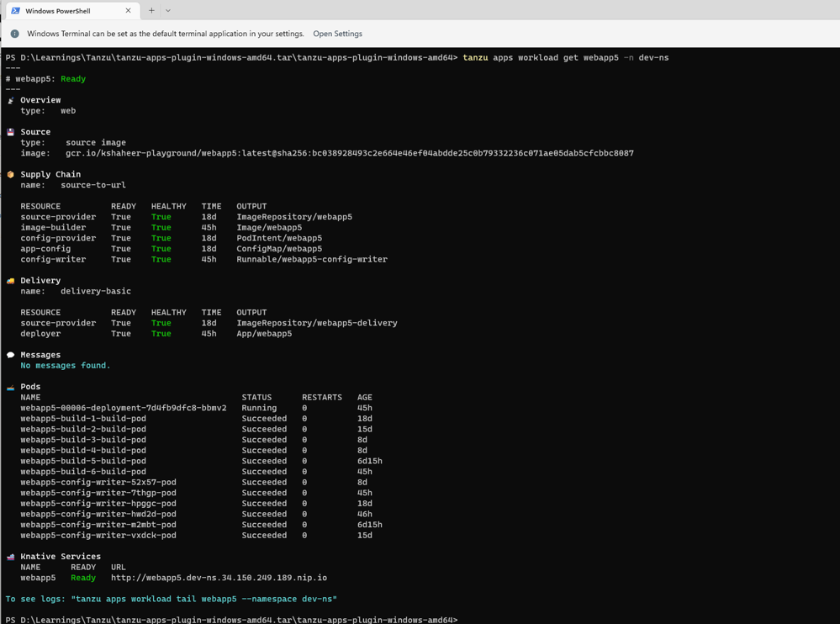Click the info icon in notification bar
The height and width of the screenshot is (624, 840).
[x=15, y=34]
